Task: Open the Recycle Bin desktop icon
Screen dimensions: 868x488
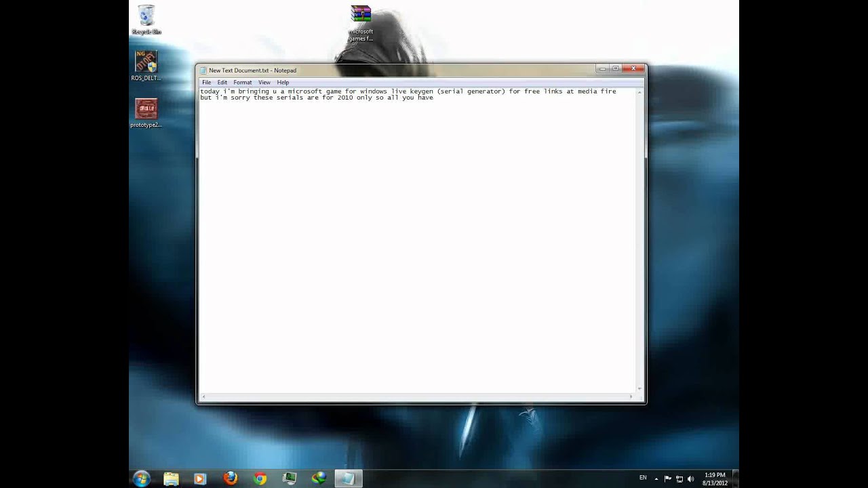Action: [x=146, y=20]
